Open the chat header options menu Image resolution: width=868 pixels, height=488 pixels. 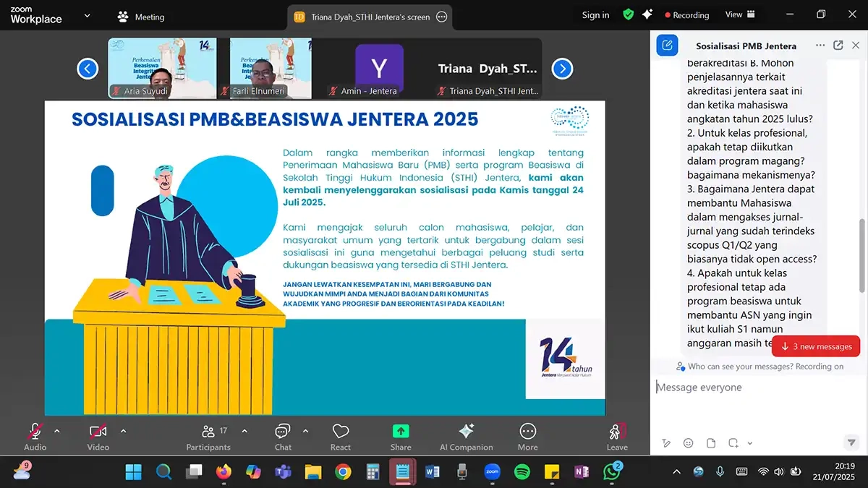(820, 45)
